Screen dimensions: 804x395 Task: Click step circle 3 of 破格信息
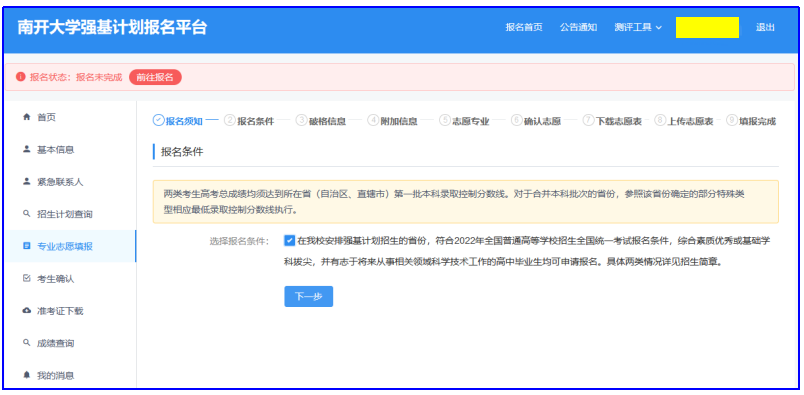click(x=302, y=121)
